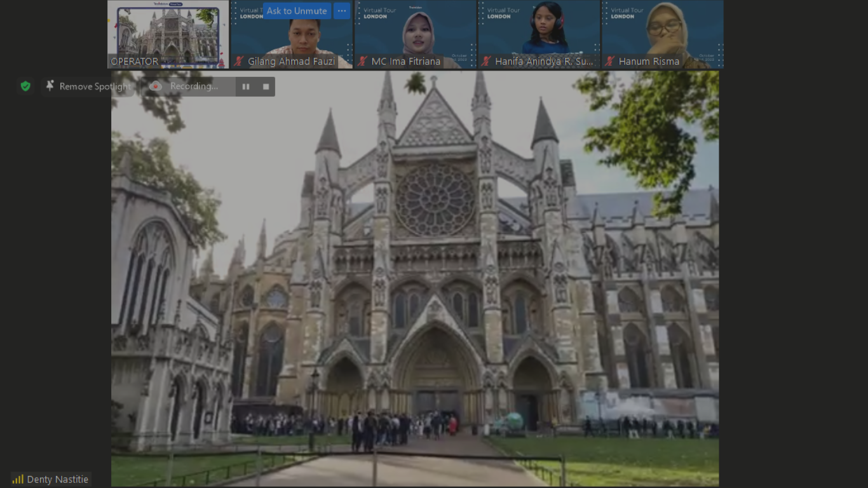Click the Remove Spotlight label

click(95, 86)
